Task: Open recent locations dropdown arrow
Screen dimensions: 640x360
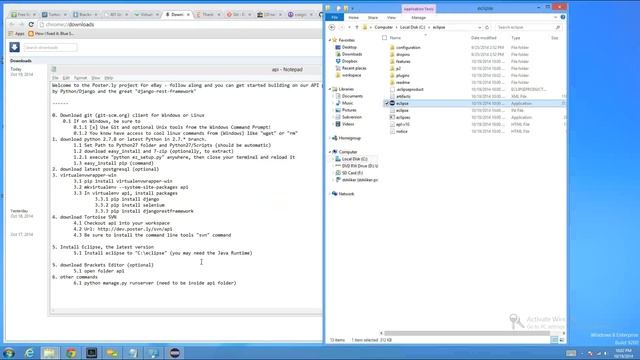Action: click(349, 27)
